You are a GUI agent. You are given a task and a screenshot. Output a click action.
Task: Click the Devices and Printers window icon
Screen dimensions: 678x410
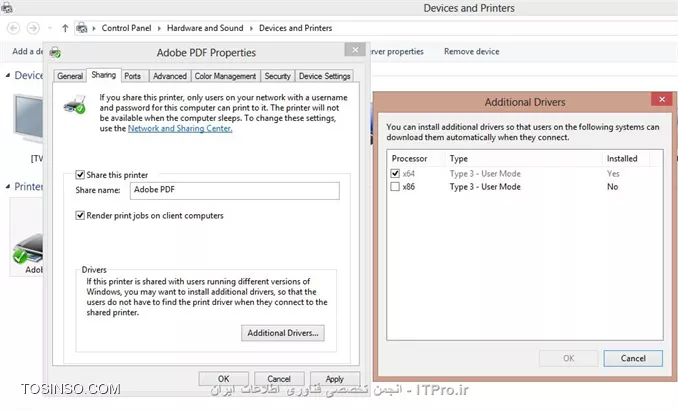7,7
